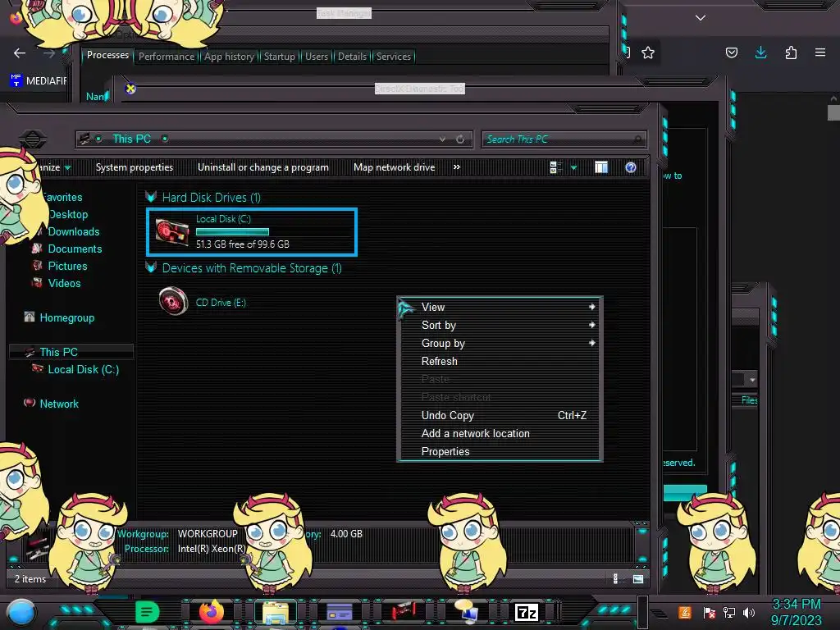Open the Organize dropdown

coord(53,167)
